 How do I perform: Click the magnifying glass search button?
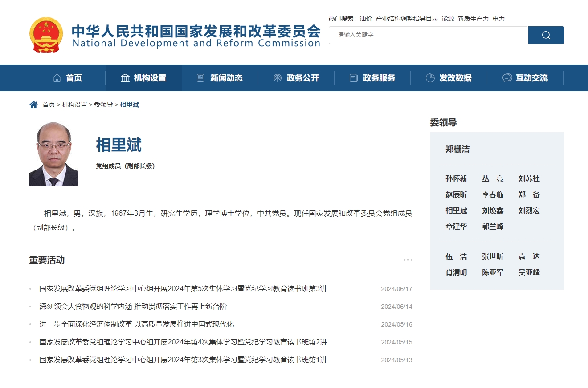pos(546,35)
